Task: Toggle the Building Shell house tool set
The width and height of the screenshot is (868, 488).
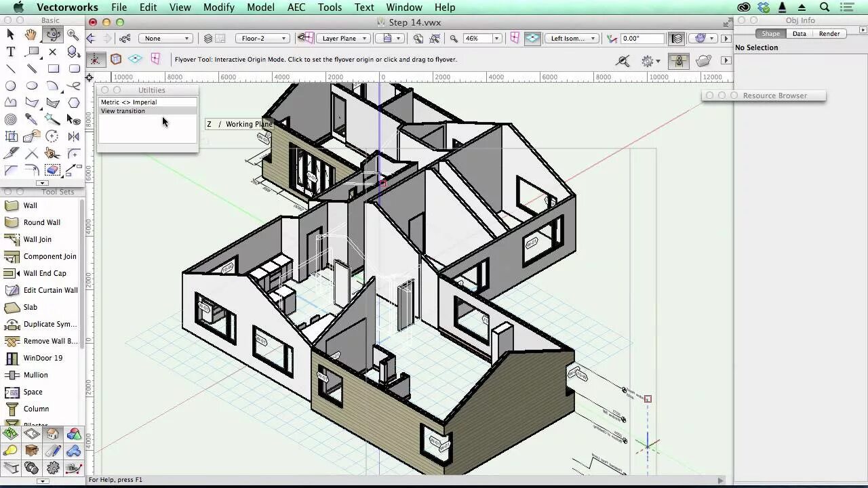Action: pyautogui.click(x=53, y=434)
